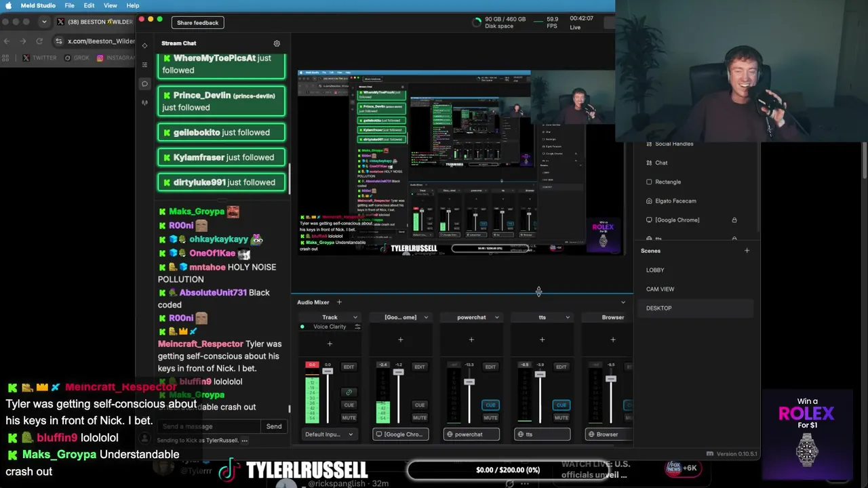Edit the Google Chrome channel
This screenshot has width=868, height=488.
click(x=420, y=367)
